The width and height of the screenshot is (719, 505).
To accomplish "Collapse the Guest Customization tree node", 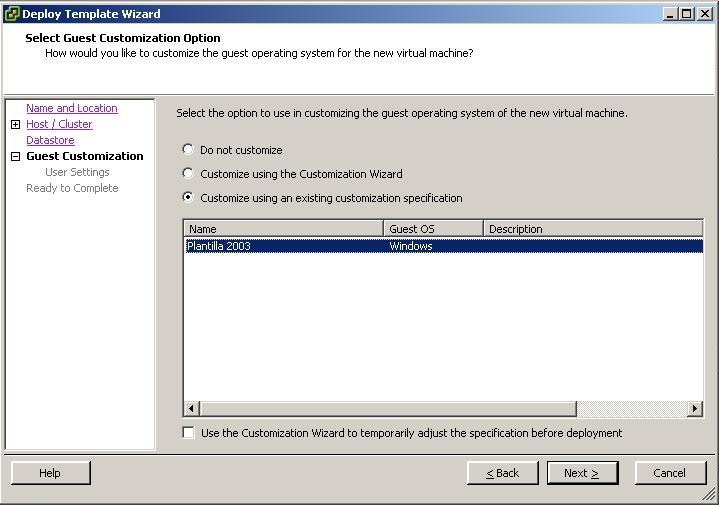I will (16, 157).
